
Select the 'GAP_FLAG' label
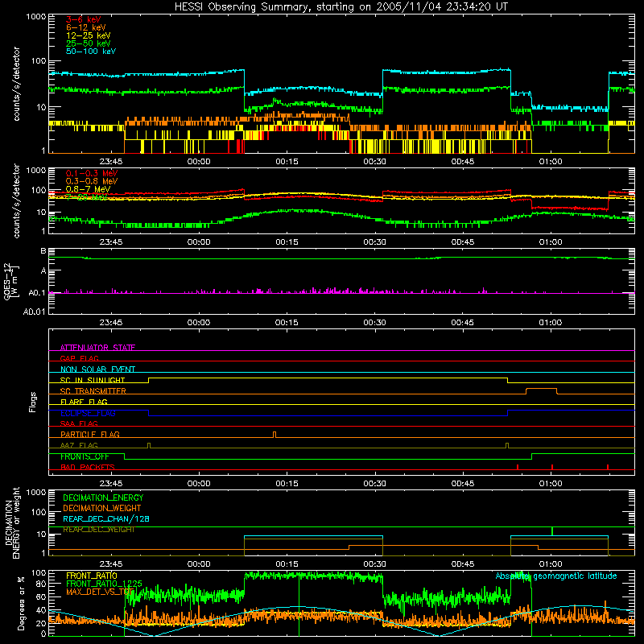[79, 358]
